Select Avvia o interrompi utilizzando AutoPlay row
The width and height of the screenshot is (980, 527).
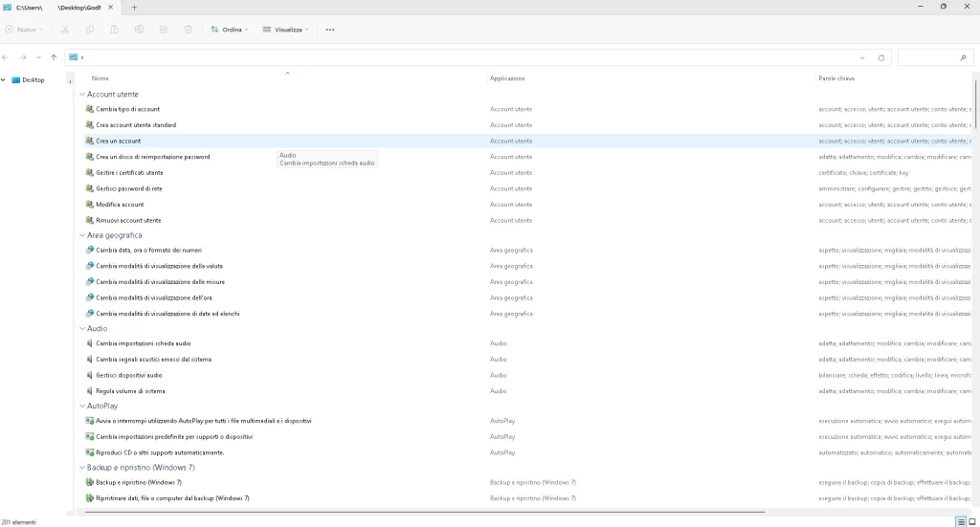click(526, 421)
